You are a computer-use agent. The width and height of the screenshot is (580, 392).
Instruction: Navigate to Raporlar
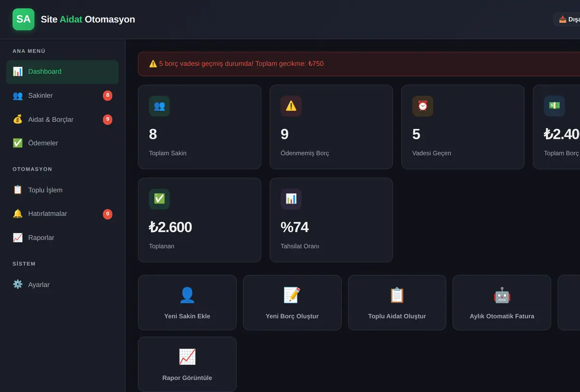click(62, 238)
